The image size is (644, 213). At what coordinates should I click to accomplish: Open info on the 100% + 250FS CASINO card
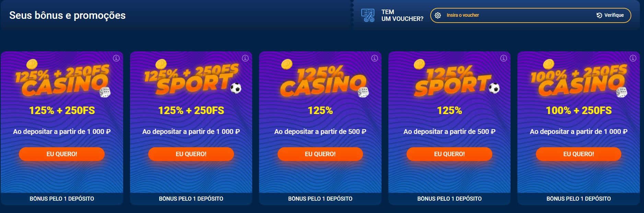(x=632, y=58)
